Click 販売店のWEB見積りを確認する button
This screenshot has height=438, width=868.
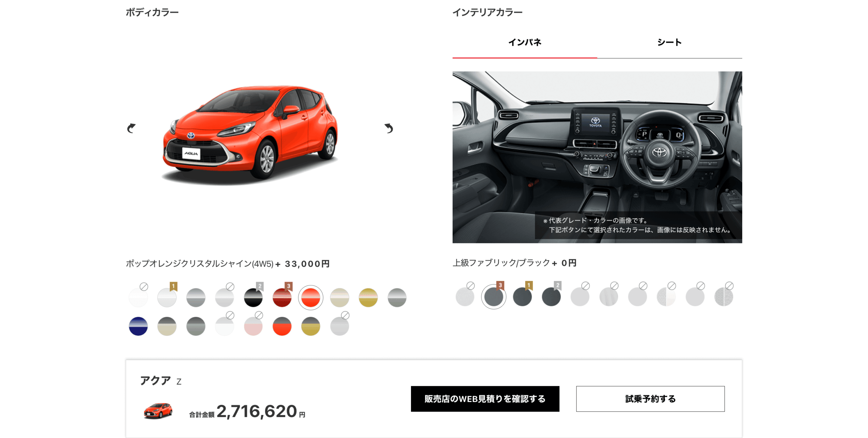pyautogui.click(x=485, y=399)
